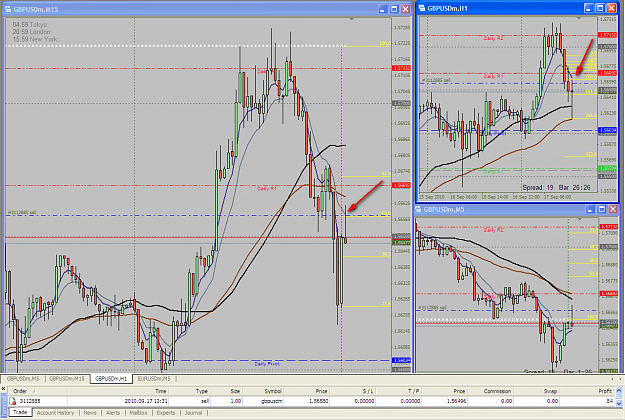Close the GBPUSDm,M5 chart window

613,209
